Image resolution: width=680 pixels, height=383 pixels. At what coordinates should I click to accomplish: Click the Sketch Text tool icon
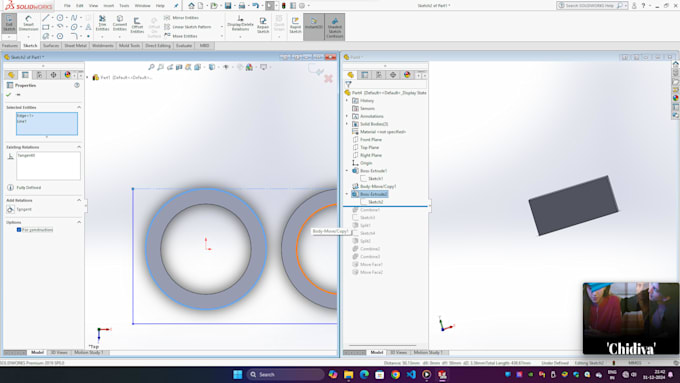[x=88, y=27]
